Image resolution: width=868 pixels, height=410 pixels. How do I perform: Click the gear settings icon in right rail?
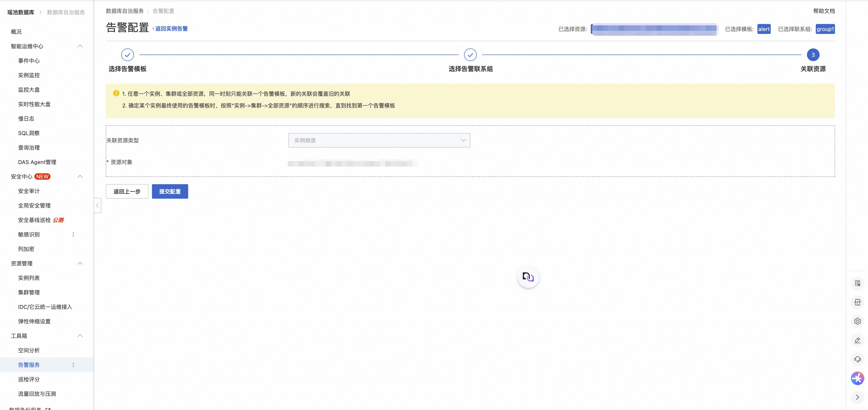[x=857, y=321]
